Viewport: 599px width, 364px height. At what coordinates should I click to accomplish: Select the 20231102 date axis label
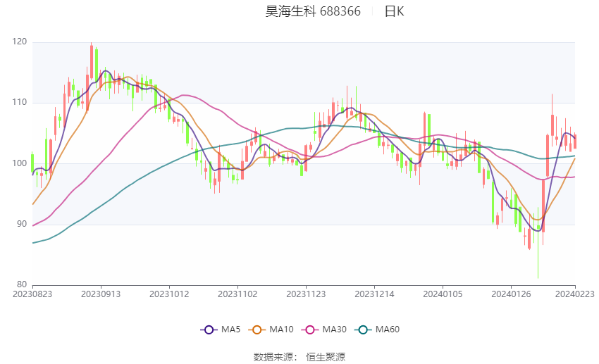click(x=237, y=294)
